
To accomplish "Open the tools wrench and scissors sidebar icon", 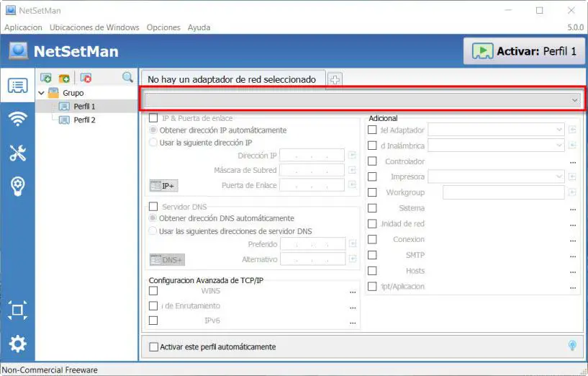I will click(17, 153).
